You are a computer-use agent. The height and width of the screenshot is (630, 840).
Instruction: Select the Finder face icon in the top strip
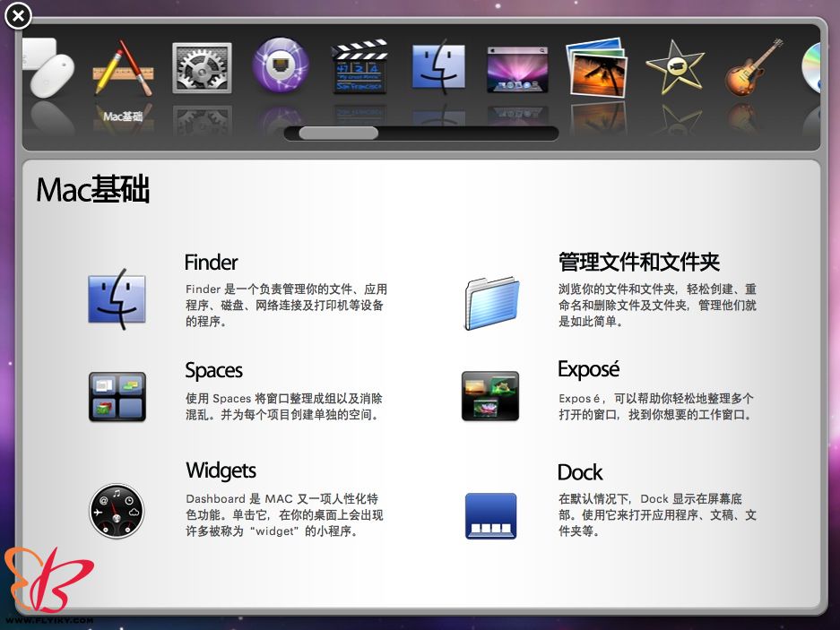pos(438,67)
